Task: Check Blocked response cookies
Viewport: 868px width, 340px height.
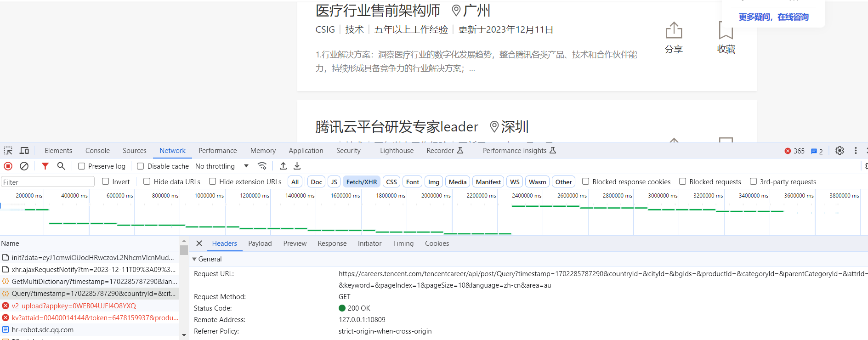Action: pos(586,181)
